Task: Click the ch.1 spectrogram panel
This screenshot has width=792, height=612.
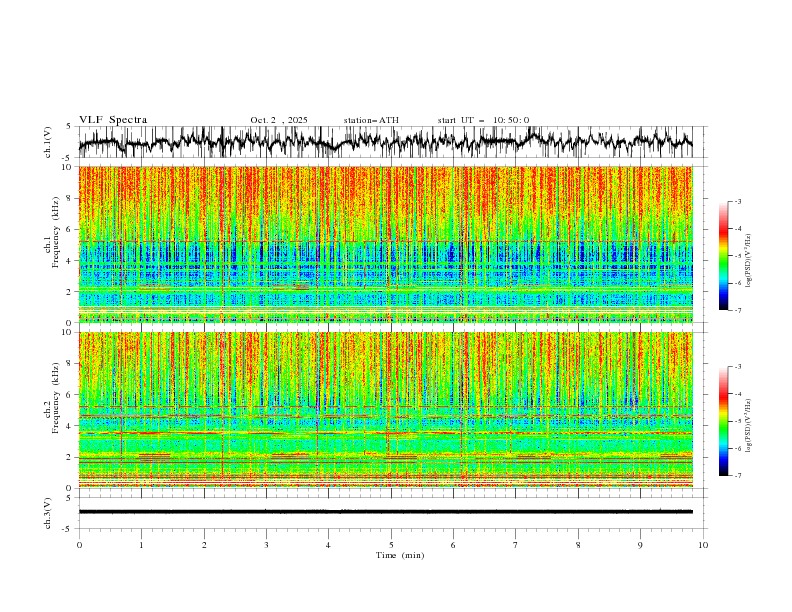Action: click(x=385, y=244)
